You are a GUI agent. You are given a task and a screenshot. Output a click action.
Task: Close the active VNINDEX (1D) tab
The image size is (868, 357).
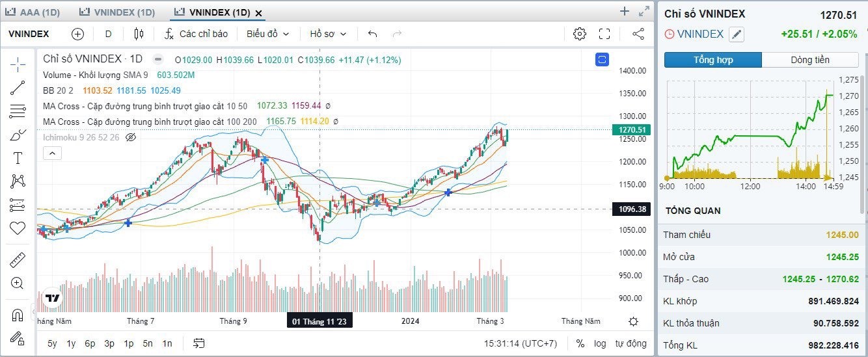point(259,13)
